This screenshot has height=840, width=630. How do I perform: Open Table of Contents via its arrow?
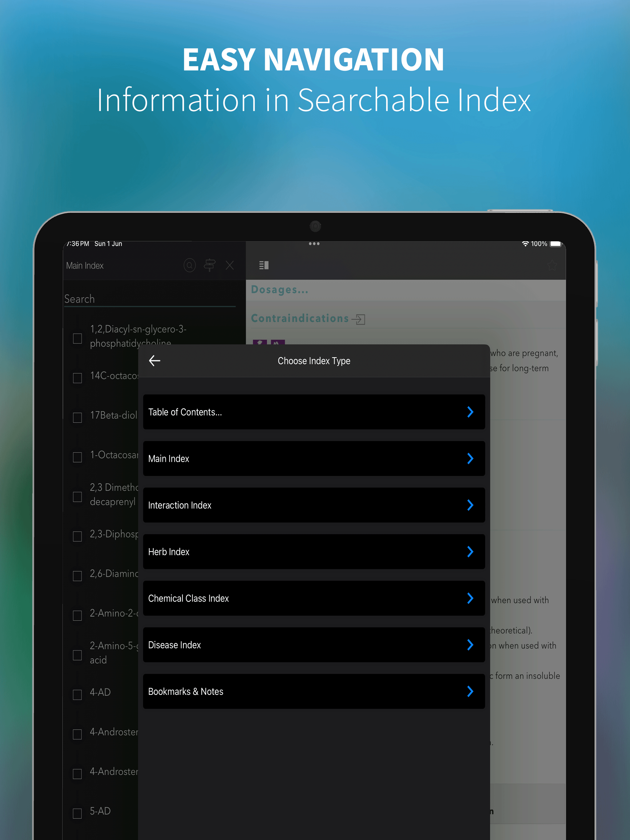pyautogui.click(x=470, y=412)
